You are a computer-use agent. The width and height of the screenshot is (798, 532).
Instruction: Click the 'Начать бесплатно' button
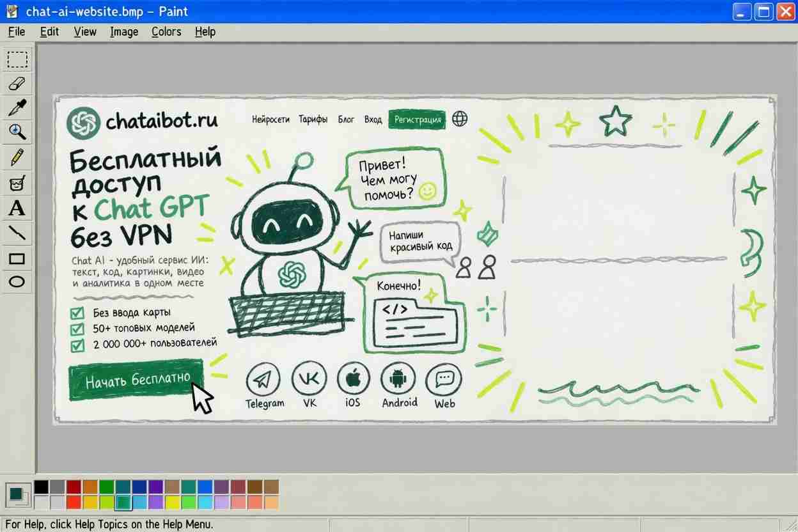pyautogui.click(x=137, y=380)
